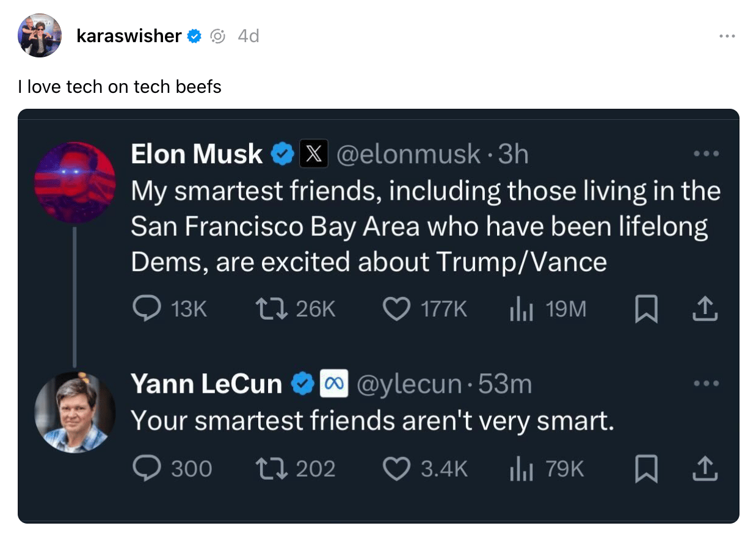
Task: Bookmark Yann LeCun's tweet
Action: pos(645,469)
